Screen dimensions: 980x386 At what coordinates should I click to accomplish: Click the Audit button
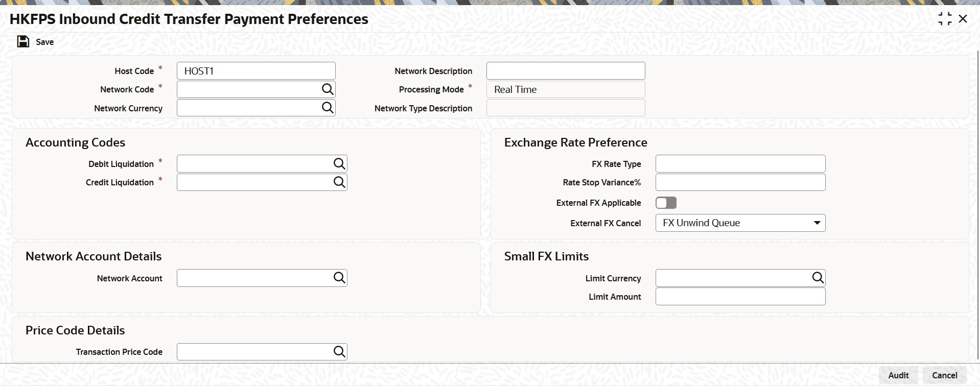(898, 375)
